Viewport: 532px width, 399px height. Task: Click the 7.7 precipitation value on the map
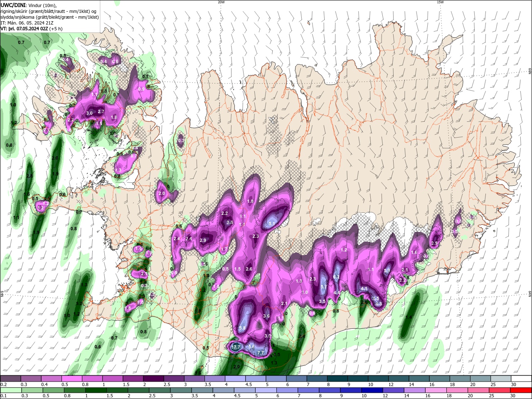[x=261, y=353]
